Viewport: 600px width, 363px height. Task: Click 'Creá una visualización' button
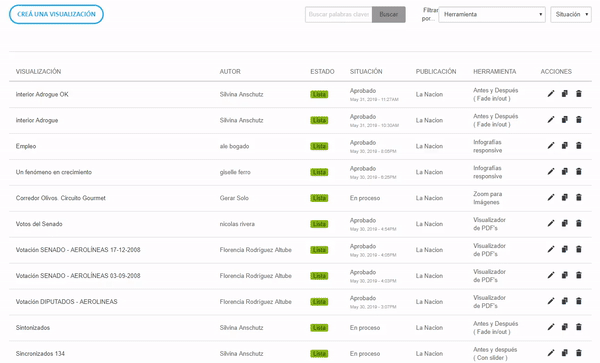point(56,14)
